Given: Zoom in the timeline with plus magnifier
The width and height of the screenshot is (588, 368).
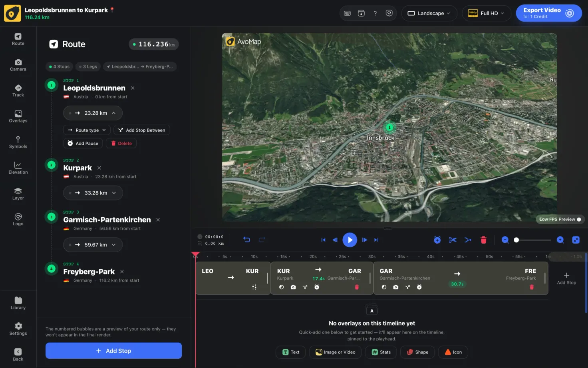Looking at the screenshot, I should coord(560,240).
